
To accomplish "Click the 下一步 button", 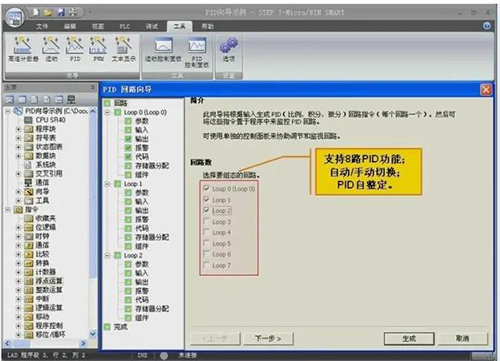I will click(268, 339).
